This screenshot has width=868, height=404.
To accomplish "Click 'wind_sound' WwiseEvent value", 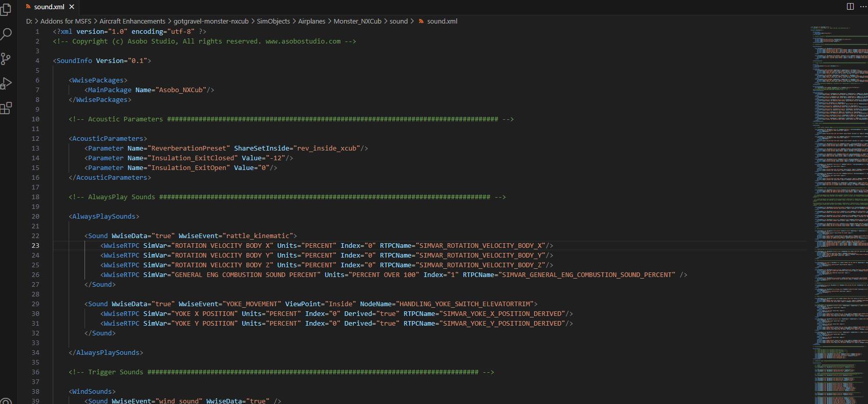I will pos(179,401).
